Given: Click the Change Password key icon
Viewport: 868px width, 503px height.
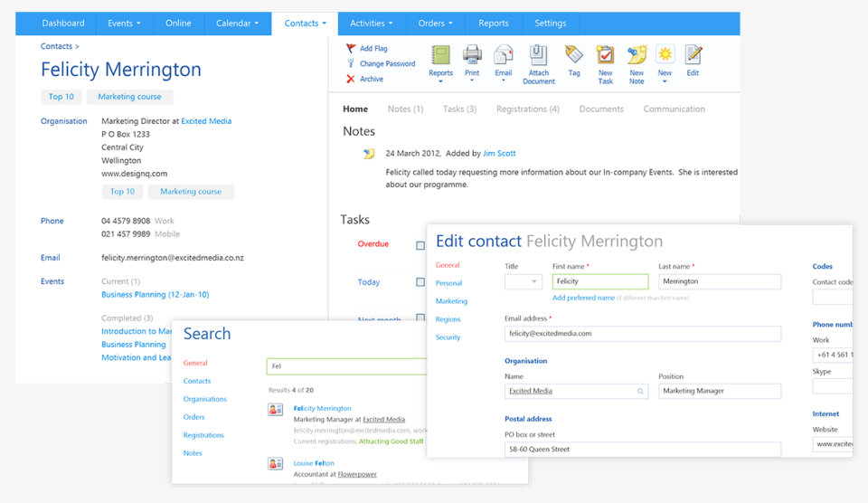Looking at the screenshot, I should point(351,63).
